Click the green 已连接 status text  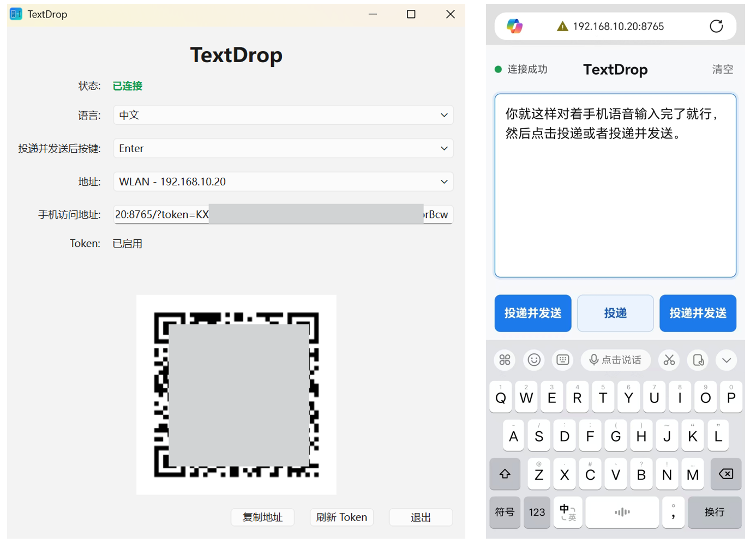point(127,86)
